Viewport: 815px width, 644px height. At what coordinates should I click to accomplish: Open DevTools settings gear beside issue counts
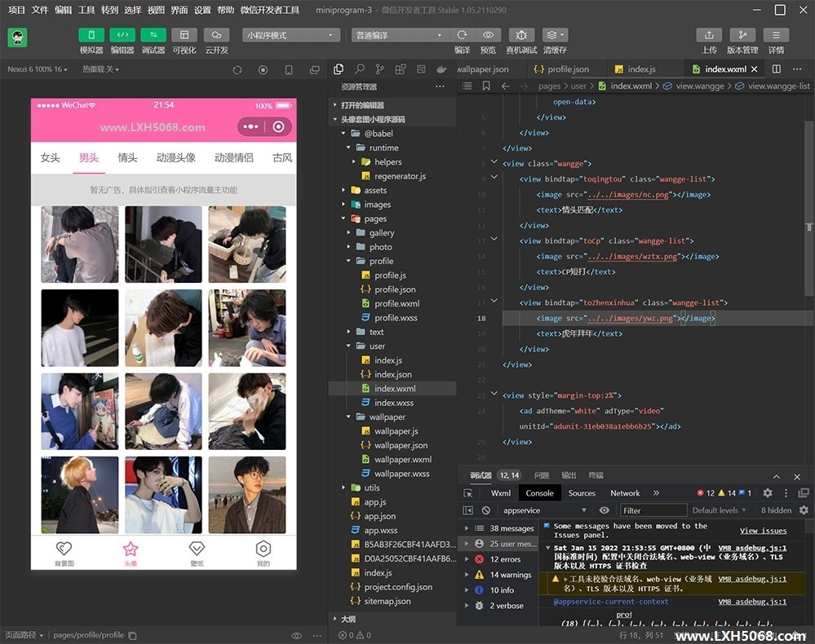tap(768, 493)
